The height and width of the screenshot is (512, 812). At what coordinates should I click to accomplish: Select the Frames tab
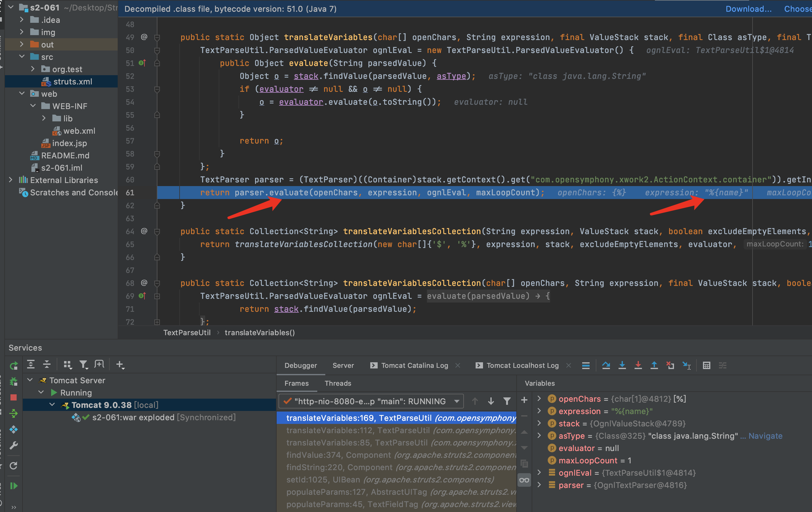[x=296, y=383]
